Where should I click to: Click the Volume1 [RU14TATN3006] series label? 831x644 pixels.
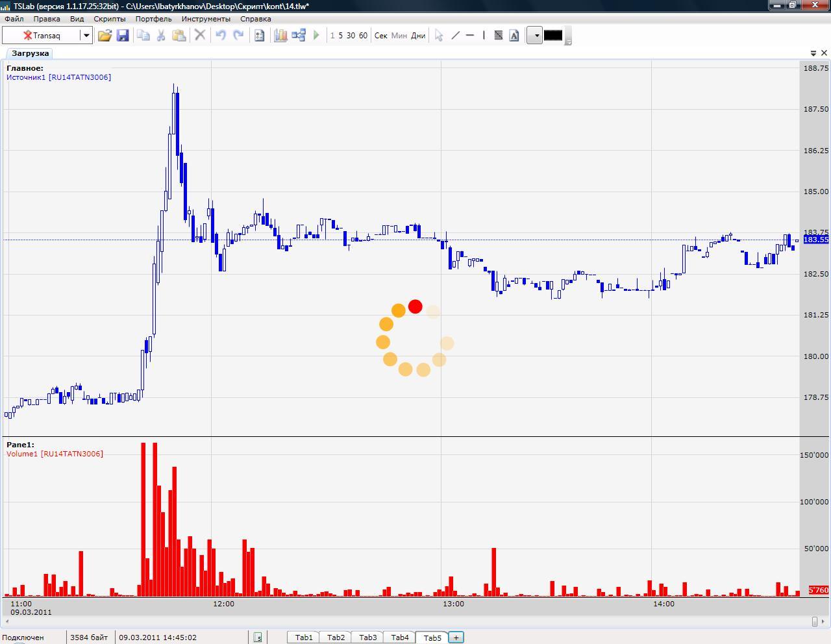click(x=55, y=454)
